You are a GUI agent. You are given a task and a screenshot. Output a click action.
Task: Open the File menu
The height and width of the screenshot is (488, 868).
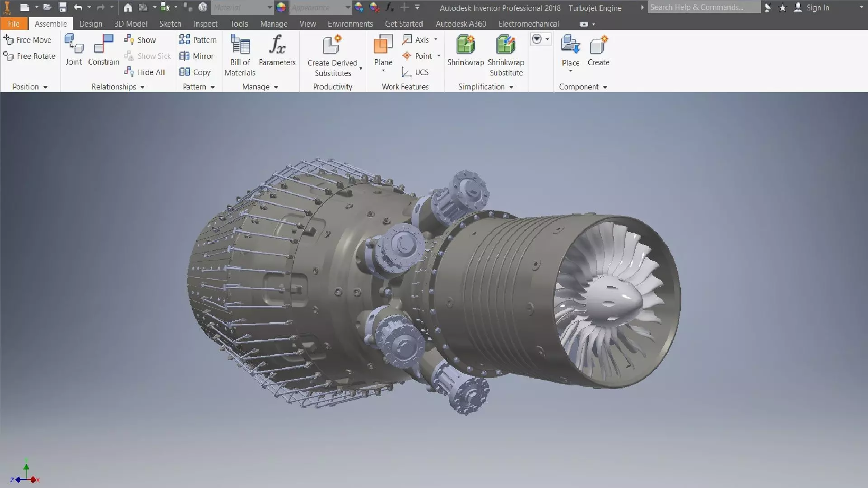[14, 24]
